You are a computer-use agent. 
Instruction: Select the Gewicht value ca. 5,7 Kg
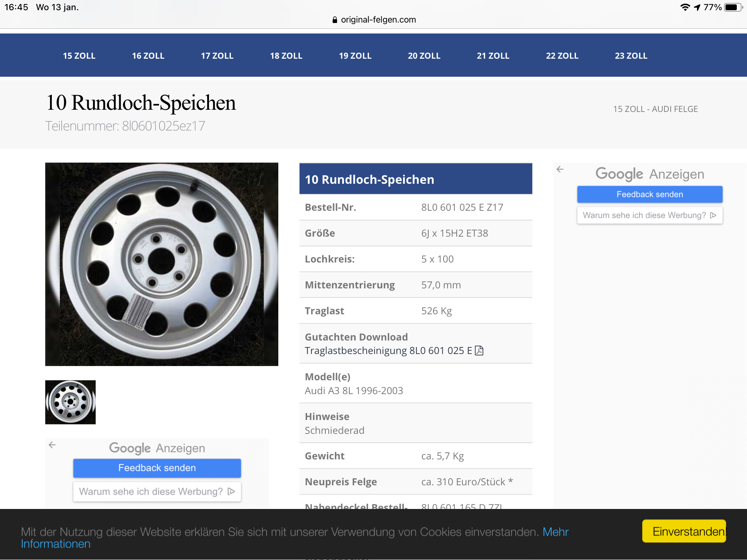point(442,456)
